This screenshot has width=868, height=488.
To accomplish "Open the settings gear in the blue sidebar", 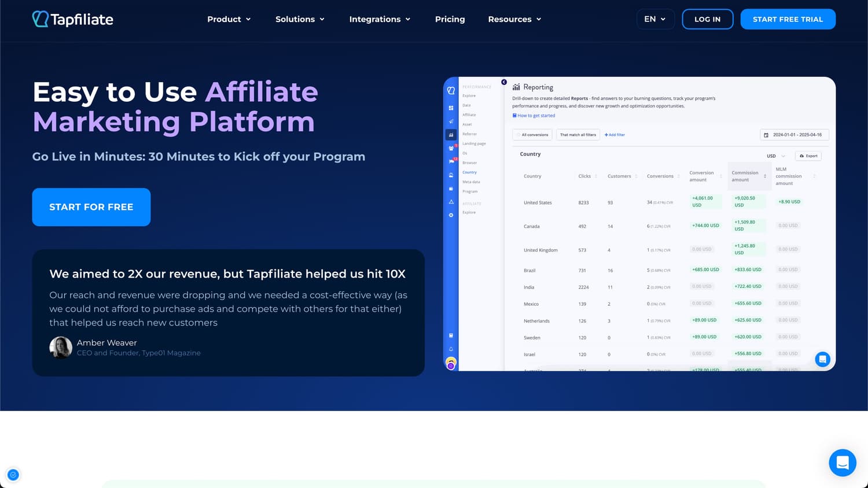I will pyautogui.click(x=451, y=215).
